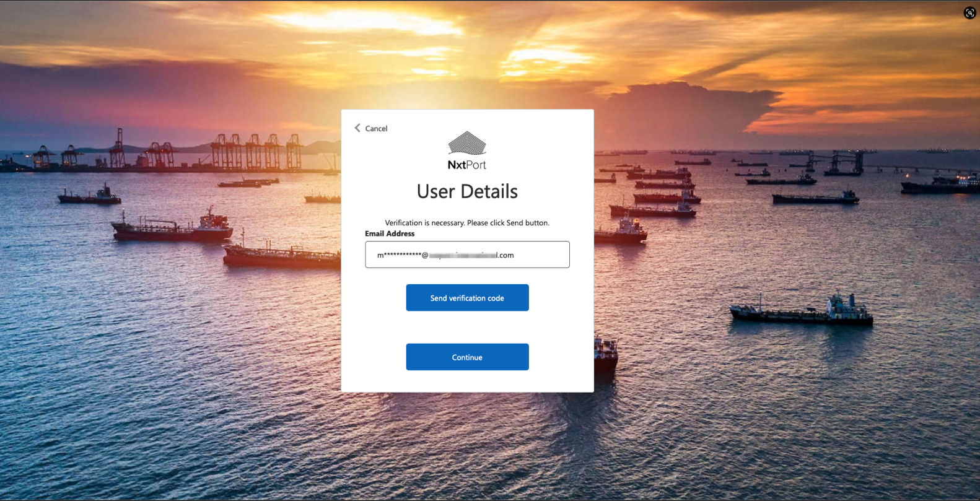Click the red cargo ship left of the dialog

click(172, 227)
